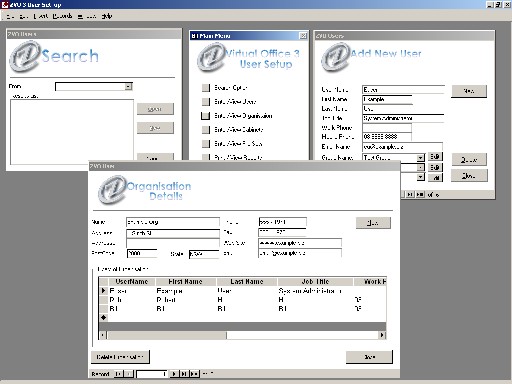
Task: Open the Records menu
Action: click(62, 16)
